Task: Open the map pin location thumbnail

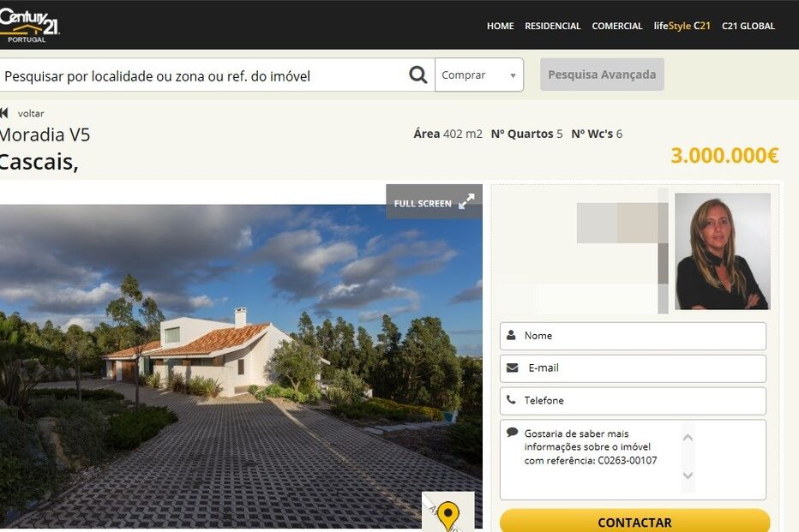Action: click(x=448, y=511)
